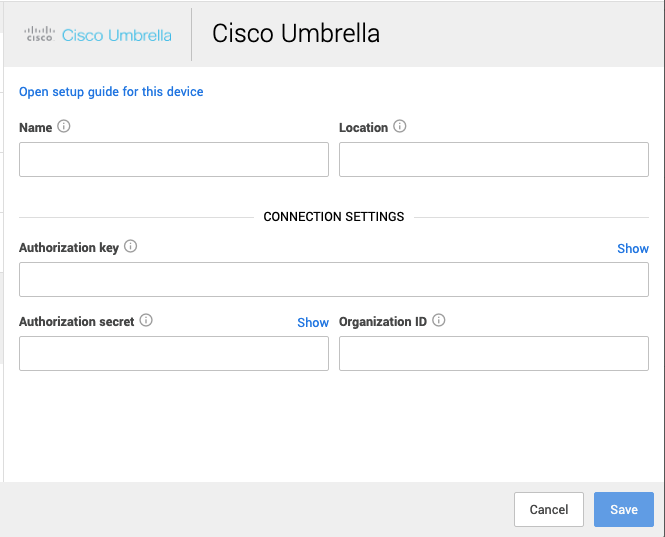Focus the Location input field
Viewport: 665px width, 537px height.
pyautogui.click(x=494, y=159)
